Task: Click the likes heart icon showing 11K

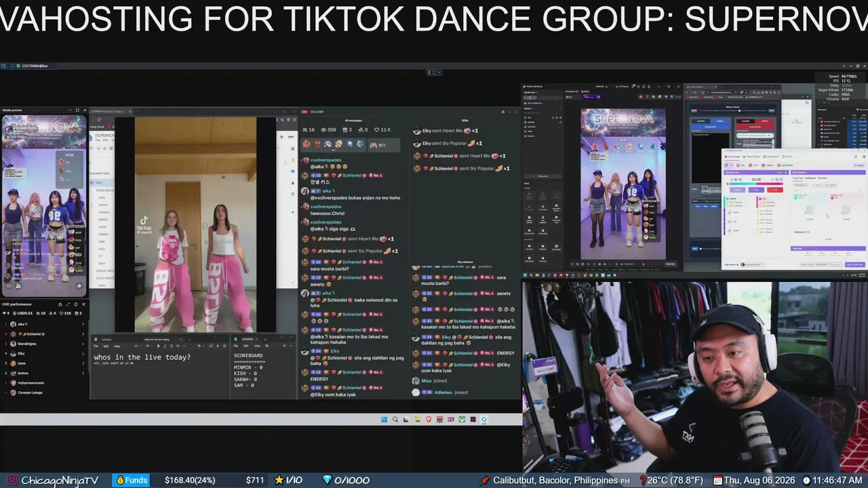Action: [x=376, y=129]
